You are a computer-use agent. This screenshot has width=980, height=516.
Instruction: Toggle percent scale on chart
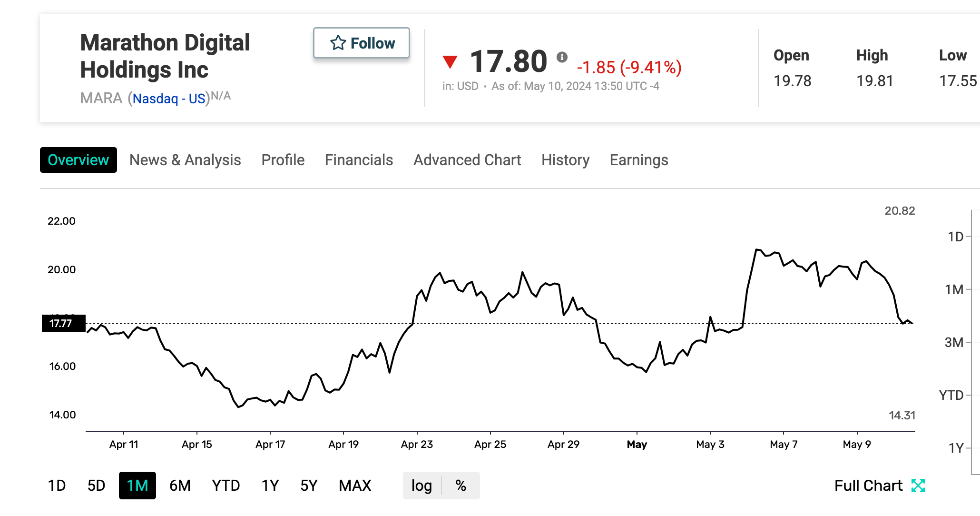coord(461,486)
